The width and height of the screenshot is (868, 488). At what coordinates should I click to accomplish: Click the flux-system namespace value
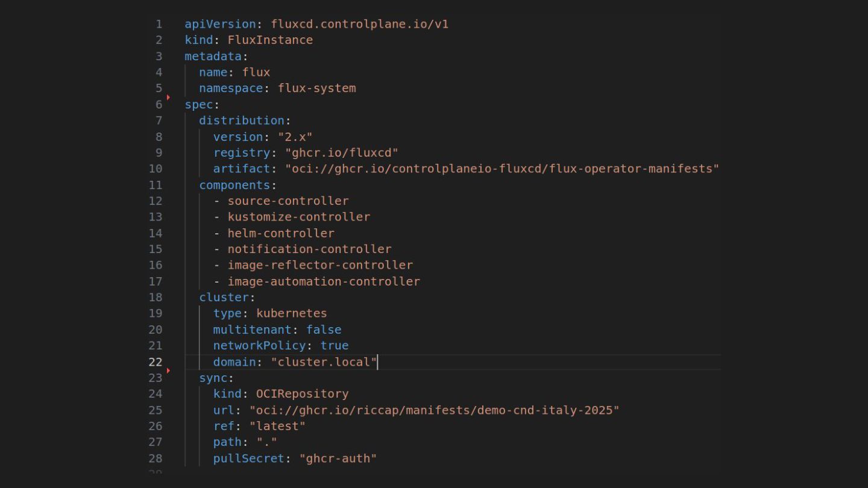pos(316,88)
